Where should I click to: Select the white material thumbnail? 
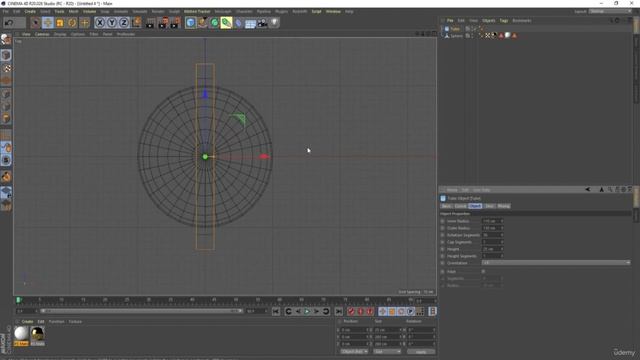[21, 334]
